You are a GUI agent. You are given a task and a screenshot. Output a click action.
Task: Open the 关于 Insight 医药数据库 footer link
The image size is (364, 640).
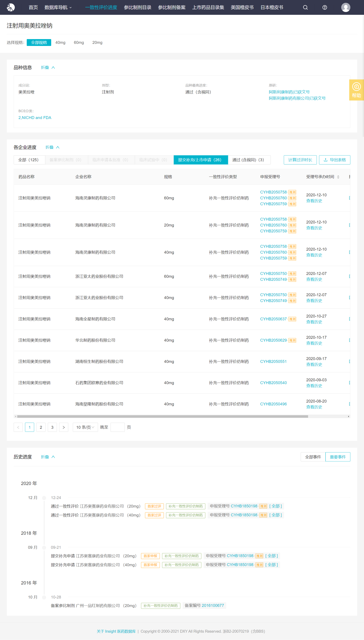coord(116,631)
